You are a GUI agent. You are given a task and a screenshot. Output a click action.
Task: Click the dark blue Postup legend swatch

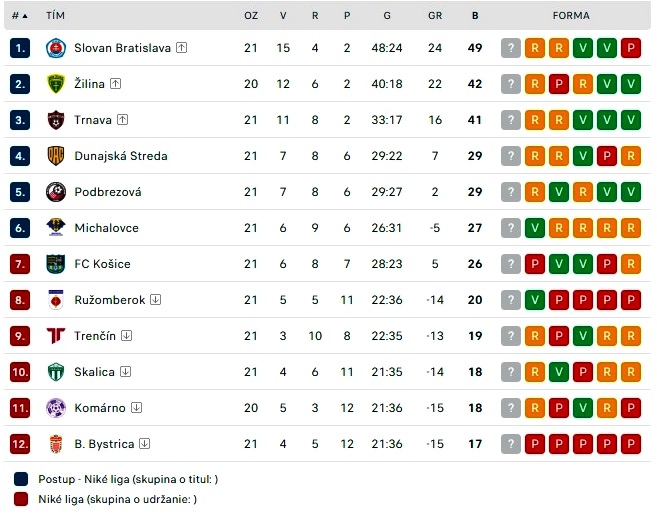[x=21, y=479]
